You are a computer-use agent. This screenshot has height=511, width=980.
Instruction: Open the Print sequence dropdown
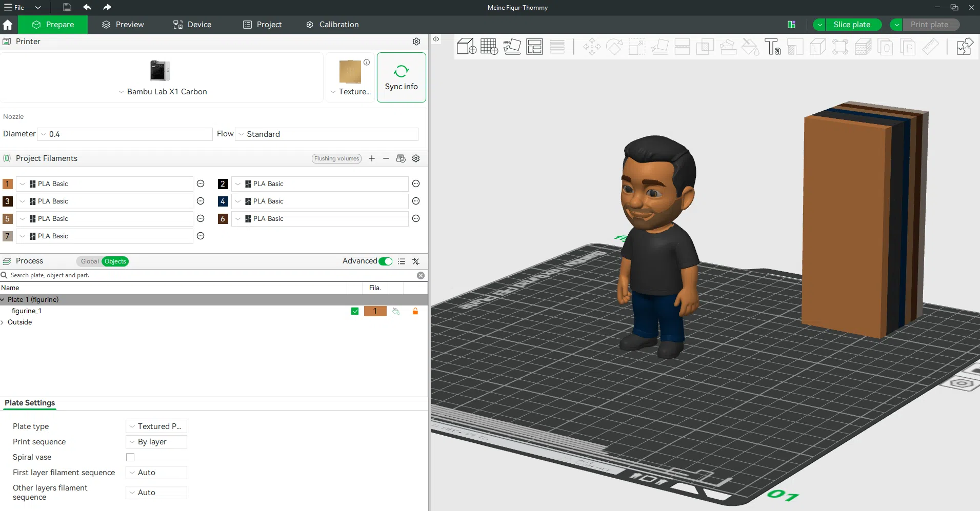click(156, 442)
